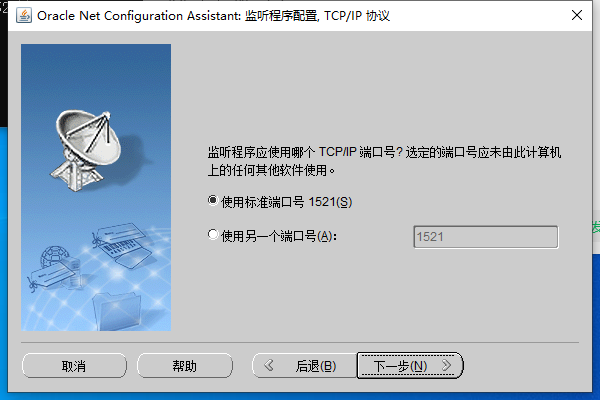
Task: Click the black console window behind the dialog
Action: coord(3,65)
